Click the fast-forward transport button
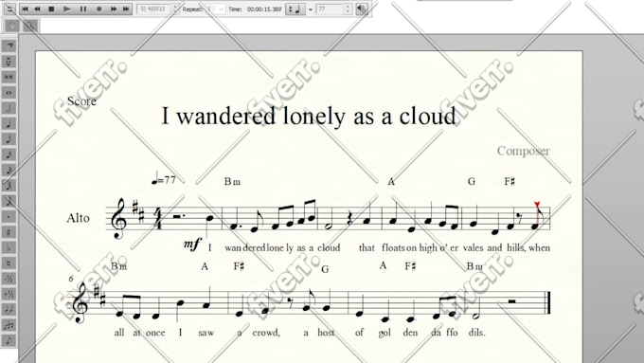This screenshot has width=644, height=363. (x=114, y=9)
